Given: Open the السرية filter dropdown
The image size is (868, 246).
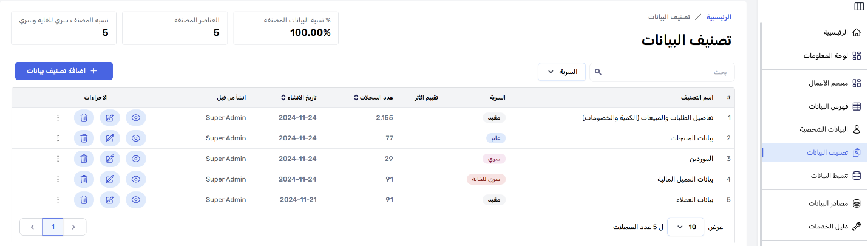Looking at the screenshot, I should (x=561, y=72).
